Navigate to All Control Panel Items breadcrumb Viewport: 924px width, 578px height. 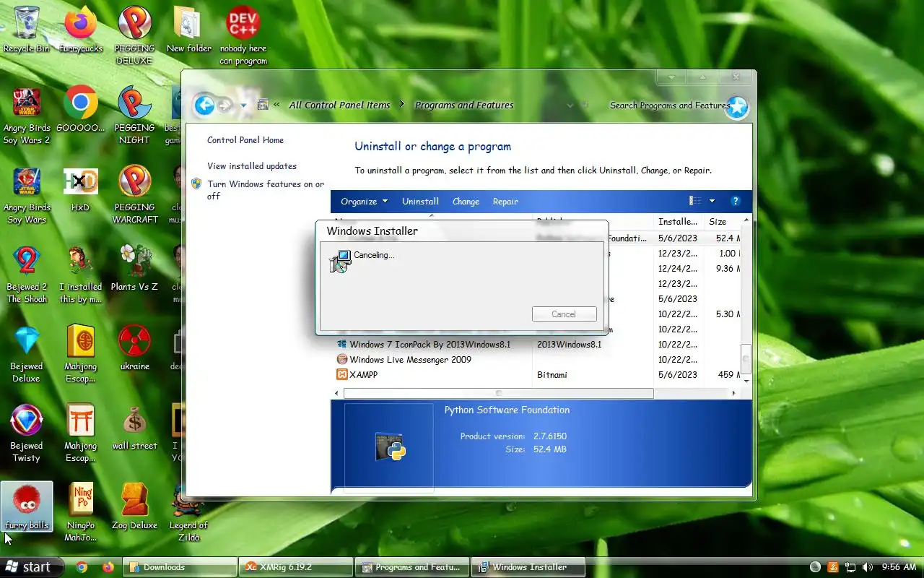coord(339,105)
